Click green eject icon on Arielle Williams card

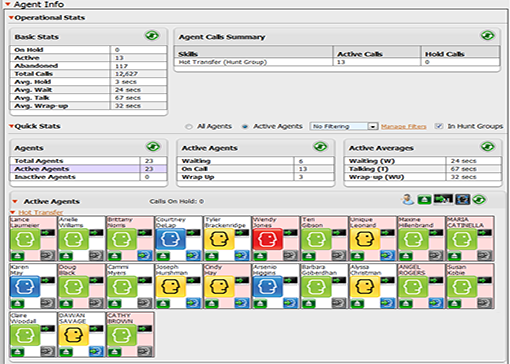66,256
